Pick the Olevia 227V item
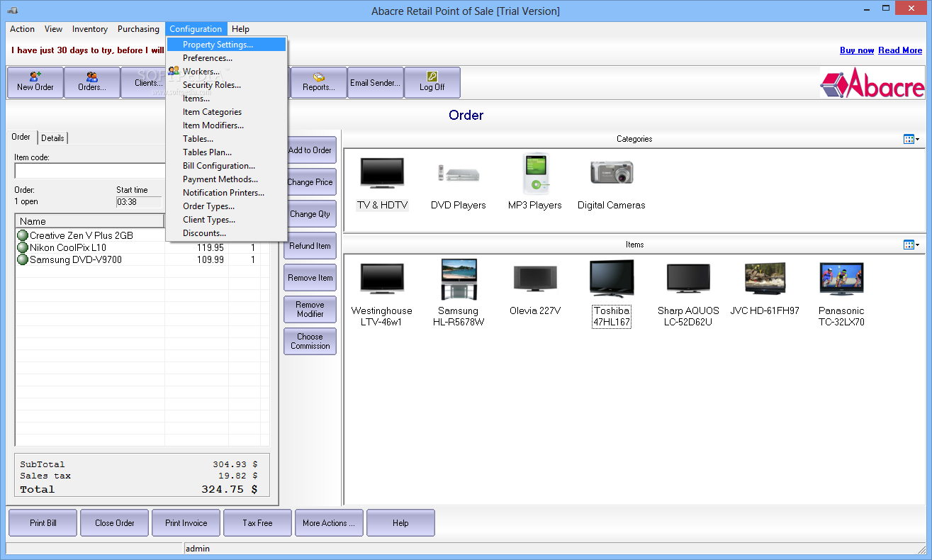 [535, 279]
